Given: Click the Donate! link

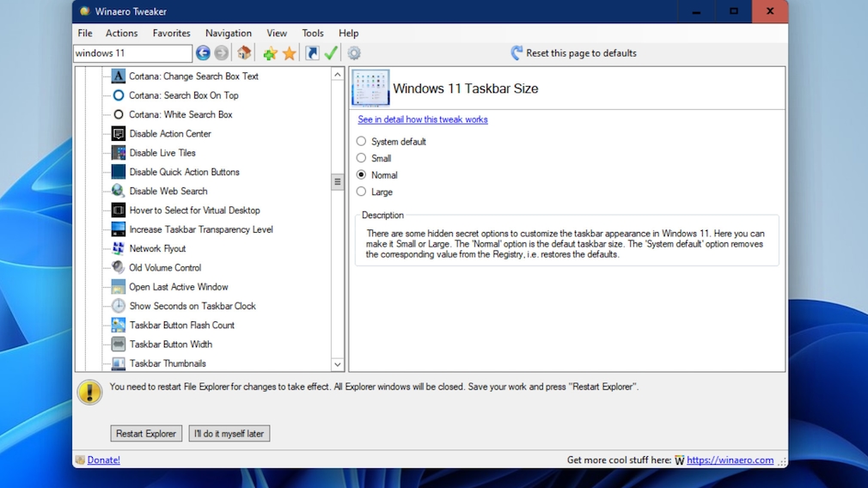Looking at the screenshot, I should (x=103, y=460).
